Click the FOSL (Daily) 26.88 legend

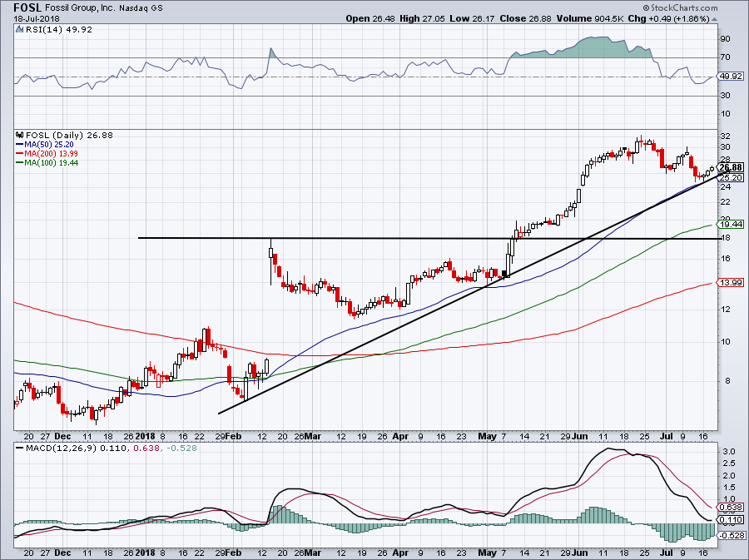[x=69, y=135]
